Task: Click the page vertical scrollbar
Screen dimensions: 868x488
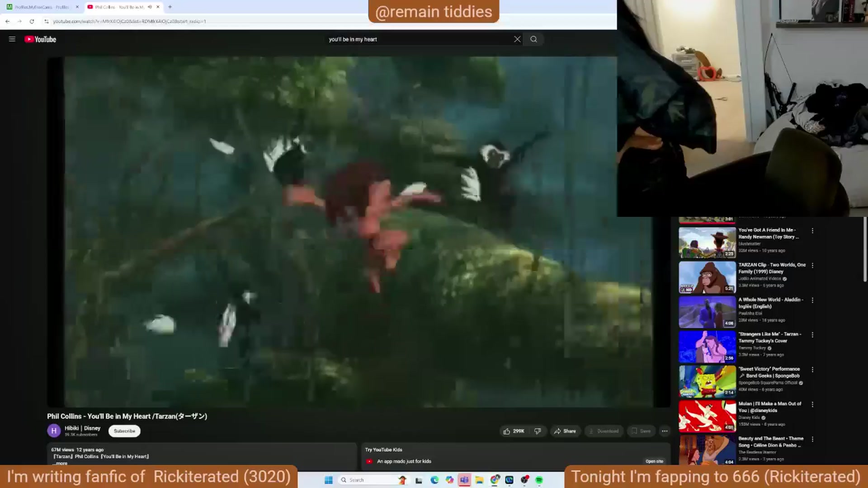Action: [864, 249]
